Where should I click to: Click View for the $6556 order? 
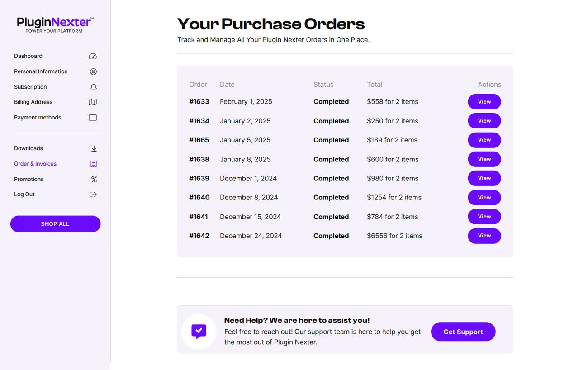pos(484,236)
